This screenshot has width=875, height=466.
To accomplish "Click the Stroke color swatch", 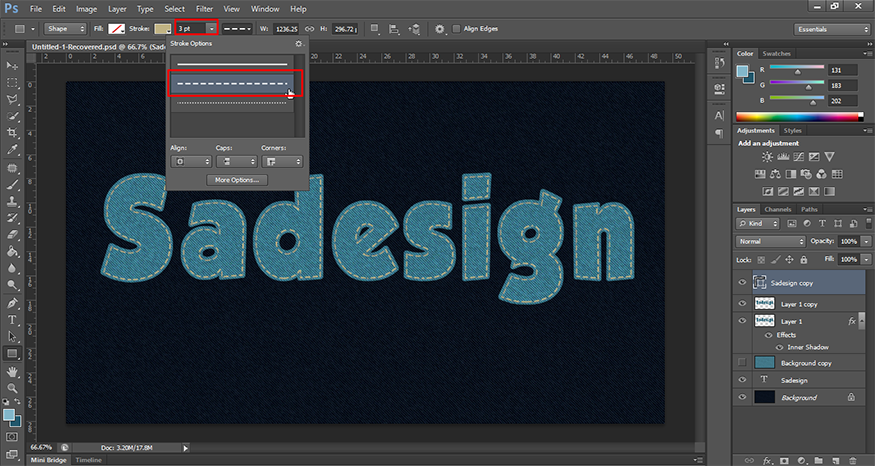I will [x=163, y=28].
